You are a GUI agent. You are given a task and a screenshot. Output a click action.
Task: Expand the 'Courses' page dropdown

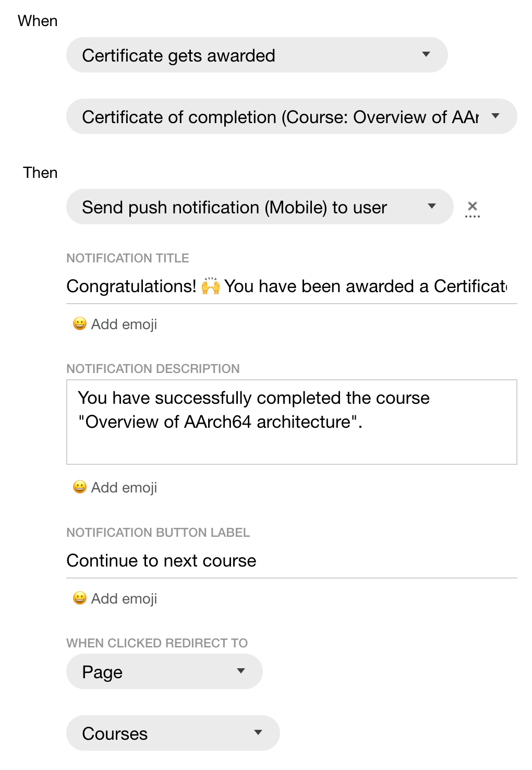click(x=167, y=733)
